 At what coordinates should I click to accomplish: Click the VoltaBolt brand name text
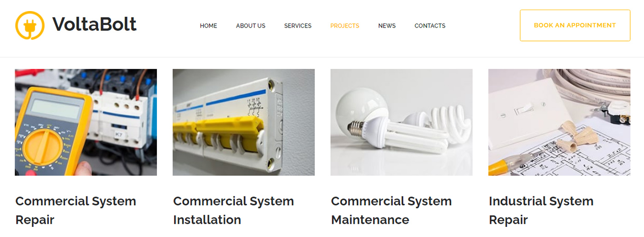[x=94, y=24]
